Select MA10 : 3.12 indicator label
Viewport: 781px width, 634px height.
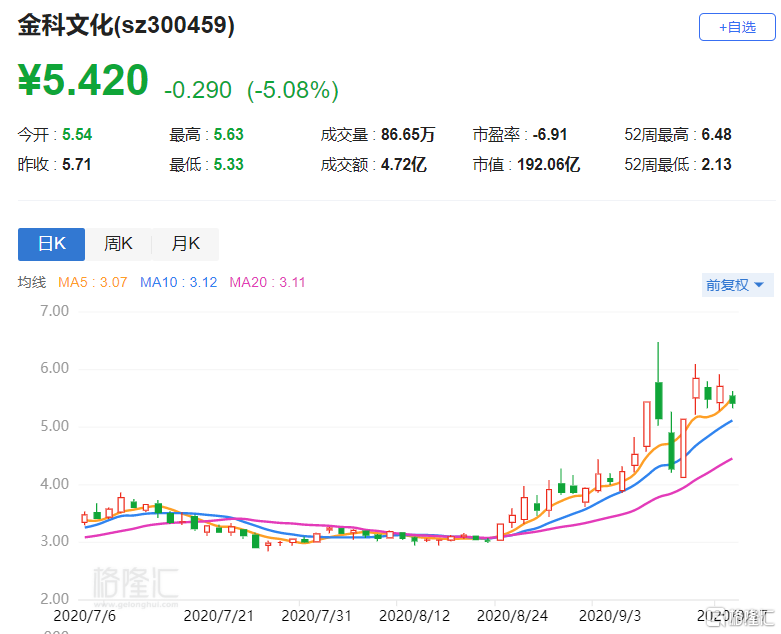178,282
